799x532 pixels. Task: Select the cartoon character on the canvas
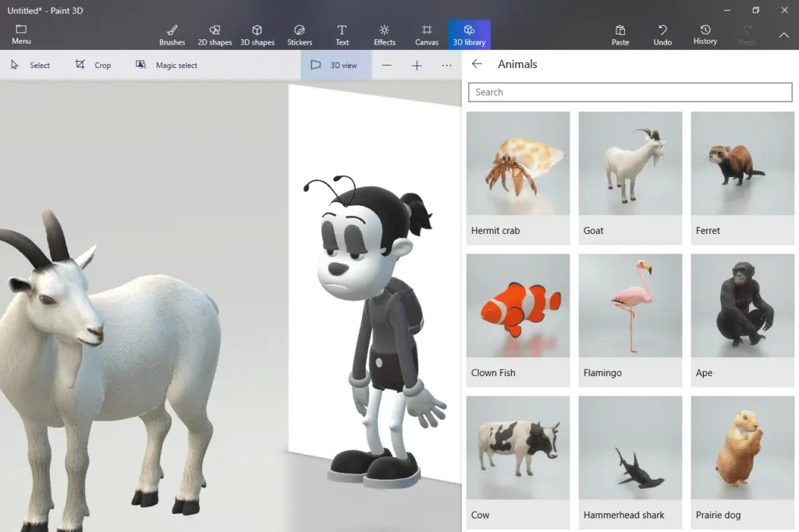[x=375, y=332]
